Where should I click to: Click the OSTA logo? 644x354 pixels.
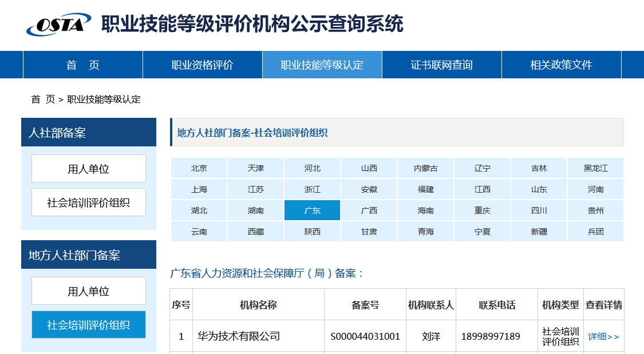point(58,24)
